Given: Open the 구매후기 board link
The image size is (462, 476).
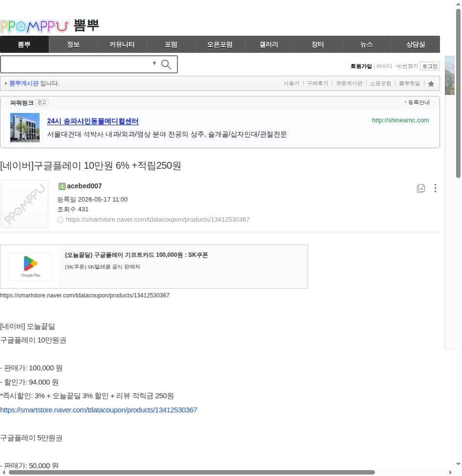Looking at the screenshot, I should tap(317, 83).
